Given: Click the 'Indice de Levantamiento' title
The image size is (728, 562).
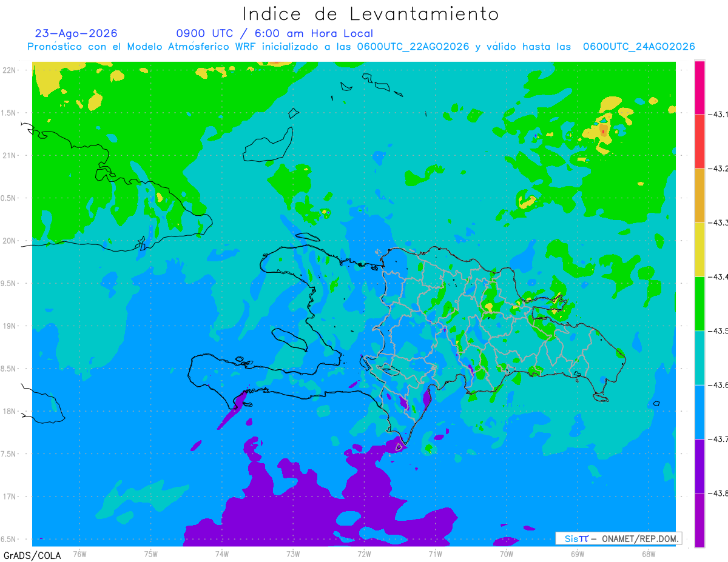Looking at the screenshot, I should (370, 13).
